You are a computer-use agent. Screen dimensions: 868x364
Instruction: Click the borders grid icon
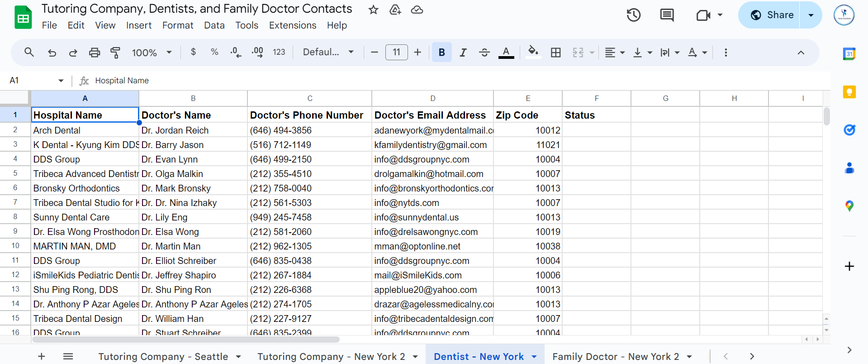coord(555,53)
